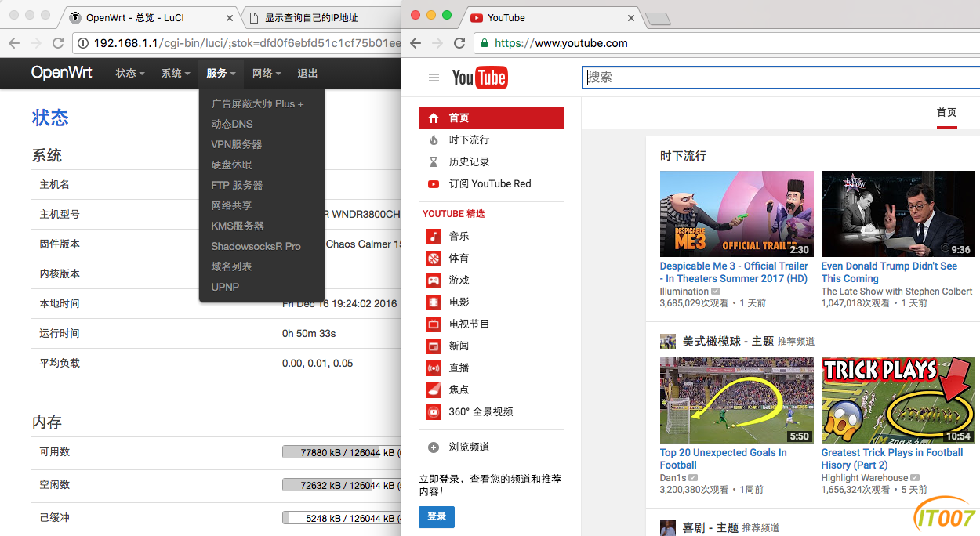Open the YouTube hamburger guide menu
980x536 pixels.
pyautogui.click(x=434, y=78)
